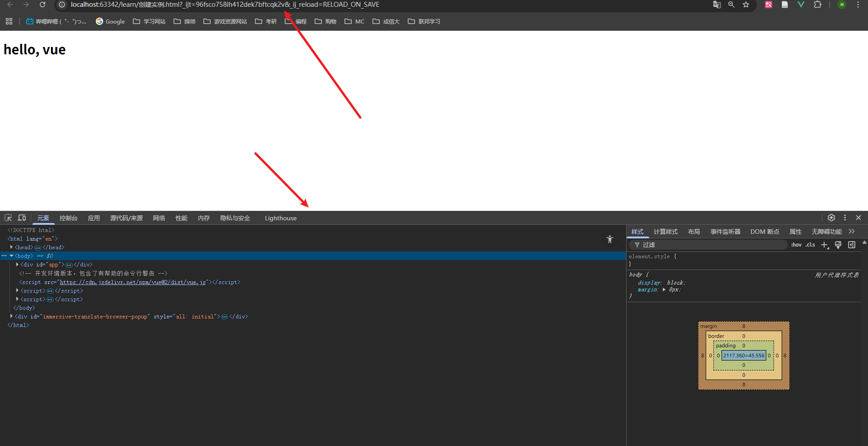Expand the div with id app

[17, 265]
